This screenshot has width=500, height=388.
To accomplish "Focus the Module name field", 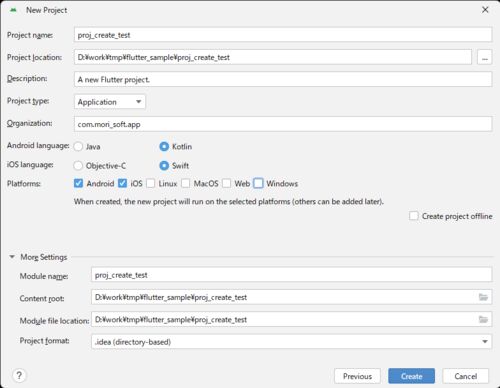I will (291, 275).
